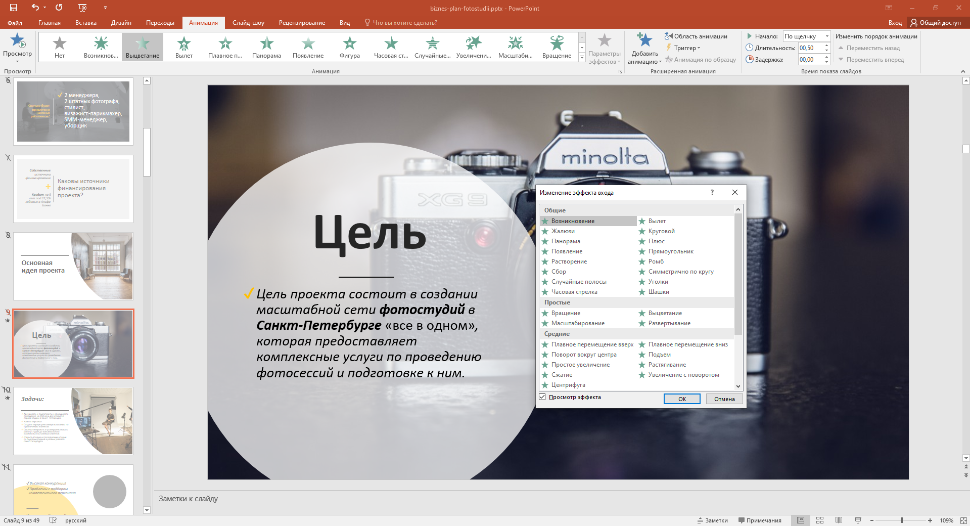Choose the Возникновение effect in ribbon gallery
The width and height of the screenshot is (970, 526).
coord(101,47)
